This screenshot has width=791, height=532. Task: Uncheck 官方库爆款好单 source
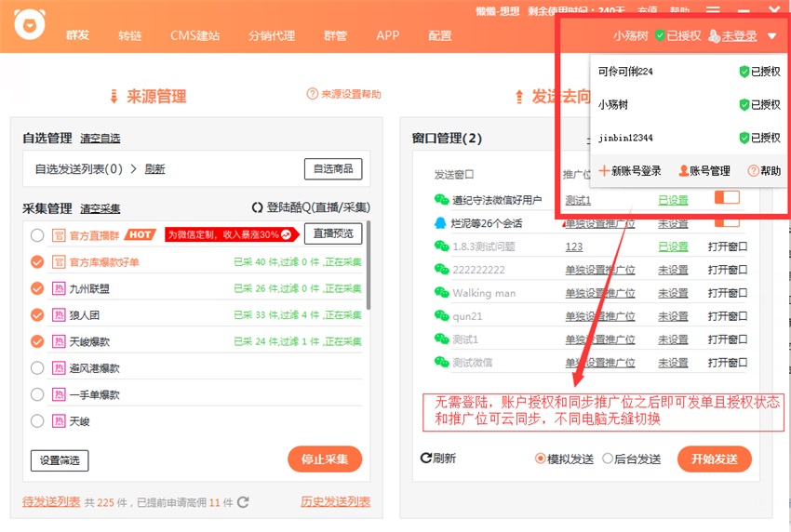click(x=37, y=261)
